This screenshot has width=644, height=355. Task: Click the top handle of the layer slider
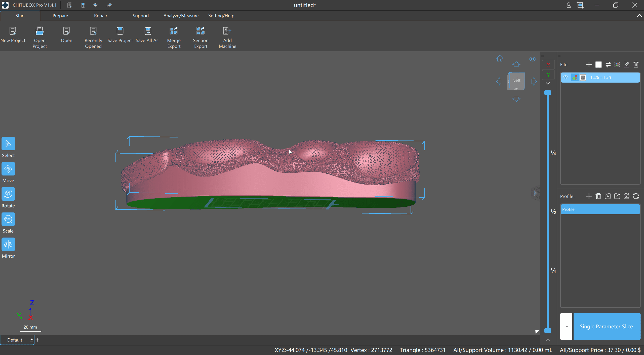pos(548,93)
